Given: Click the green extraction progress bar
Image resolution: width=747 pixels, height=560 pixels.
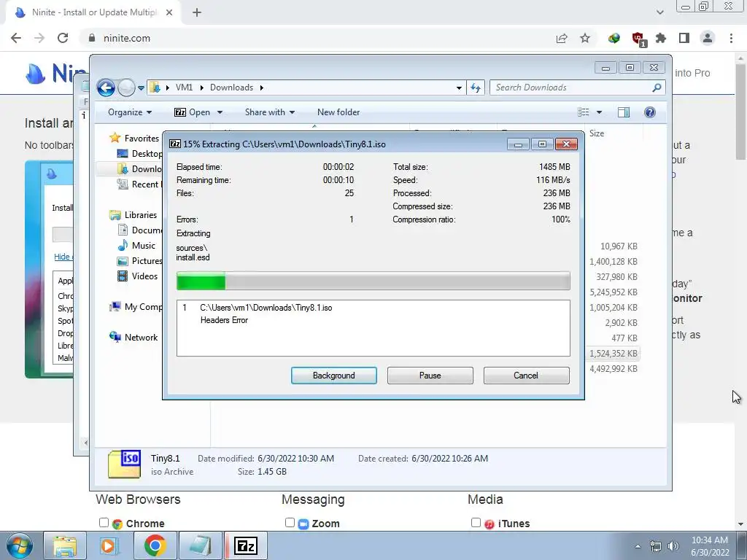Looking at the screenshot, I should [x=373, y=281].
